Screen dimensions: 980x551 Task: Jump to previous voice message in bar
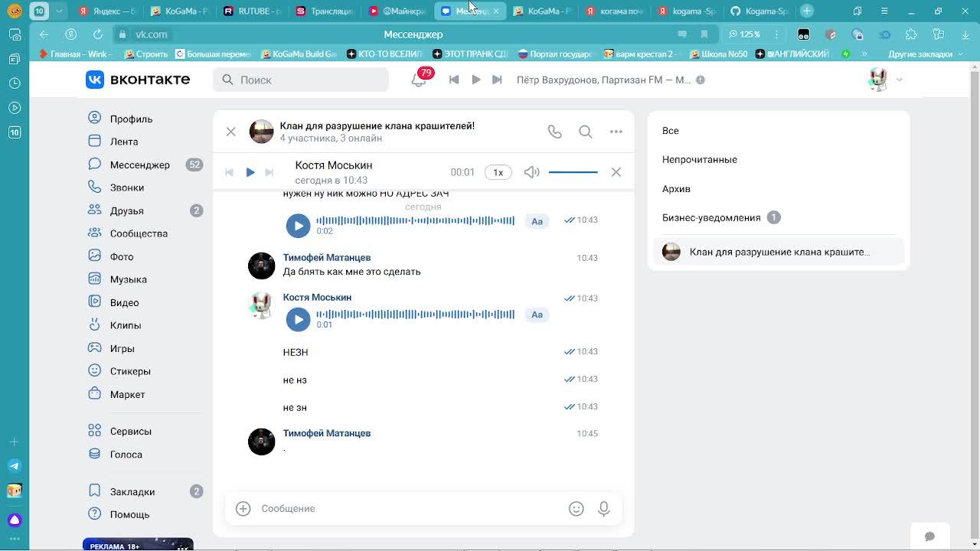click(229, 172)
